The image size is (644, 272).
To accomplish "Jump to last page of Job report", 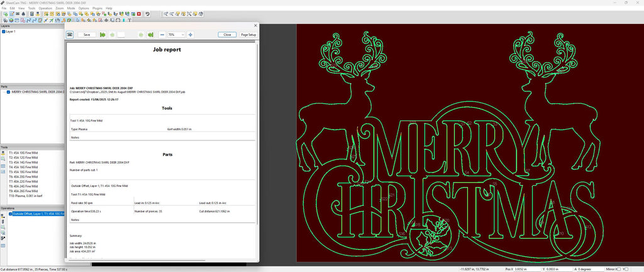I will [151, 35].
